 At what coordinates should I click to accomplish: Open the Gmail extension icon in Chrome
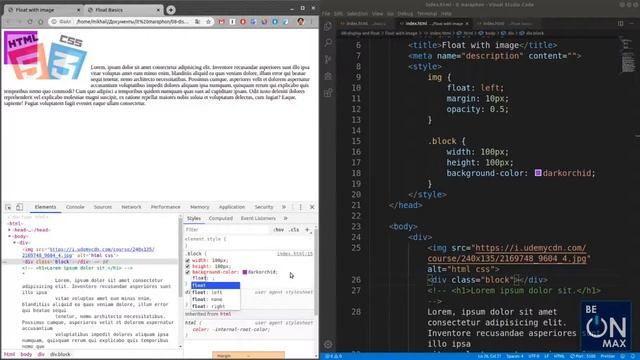(222, 22)
